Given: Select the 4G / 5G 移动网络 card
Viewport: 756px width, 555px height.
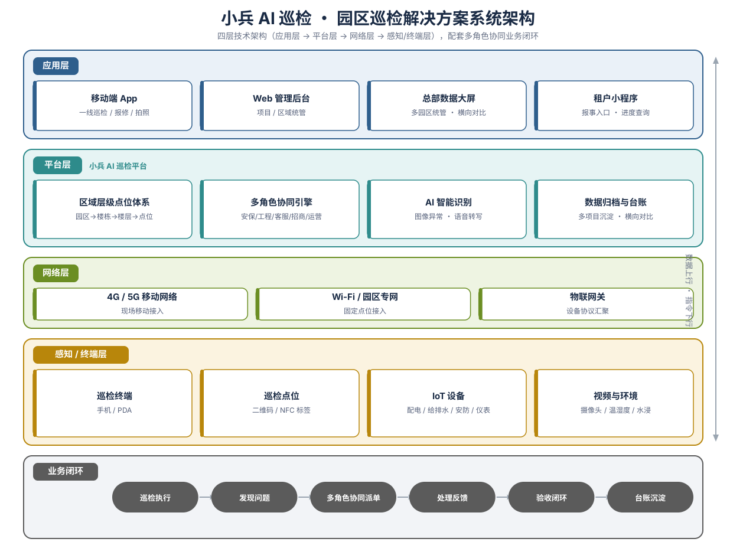Looking at the screenshot, I should tap(141, 304).
